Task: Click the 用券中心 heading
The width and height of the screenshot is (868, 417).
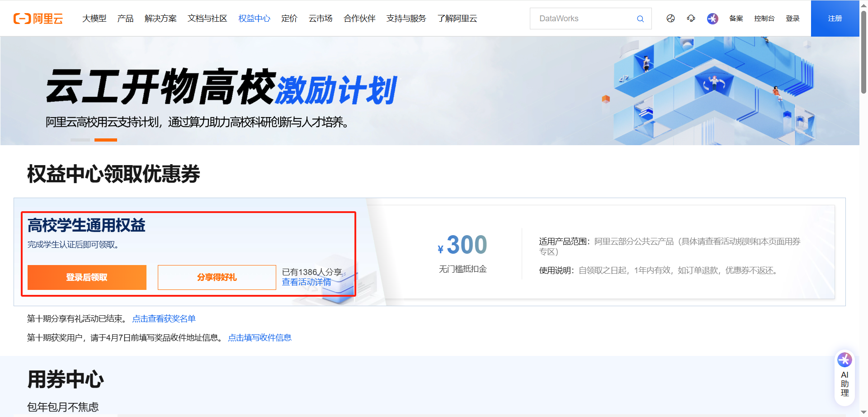Action: [x=66, y=379]
